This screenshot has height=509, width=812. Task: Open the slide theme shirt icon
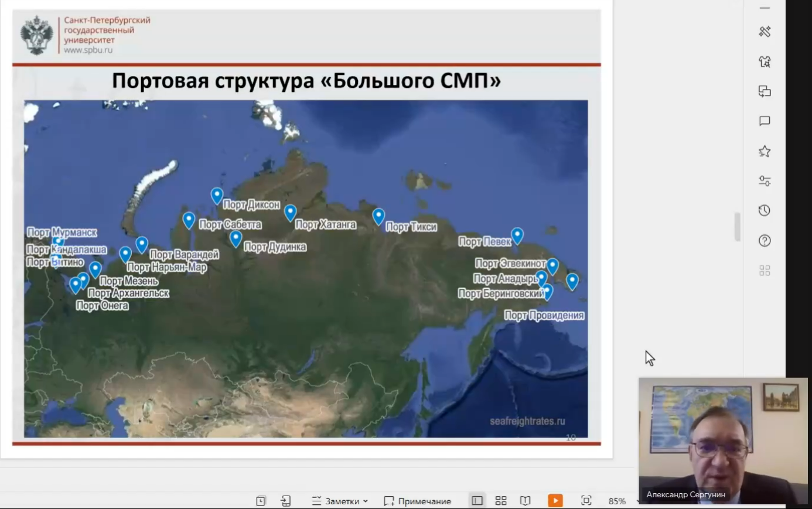[765, 62]
